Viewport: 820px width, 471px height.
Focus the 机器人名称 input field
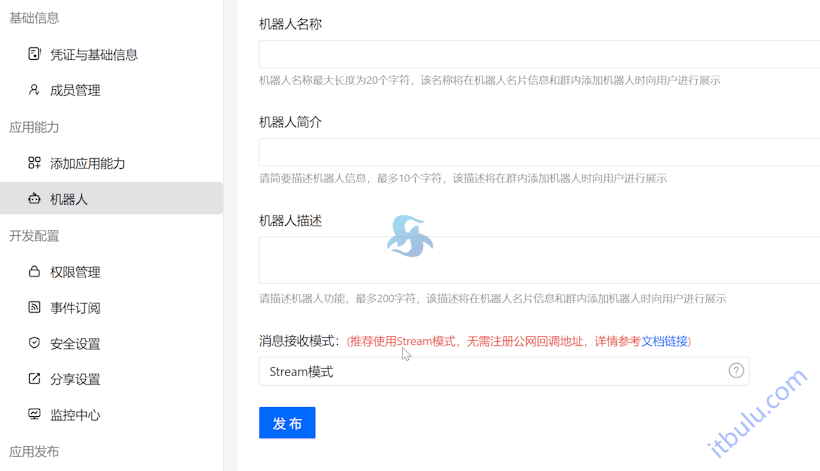click(539, 54)
